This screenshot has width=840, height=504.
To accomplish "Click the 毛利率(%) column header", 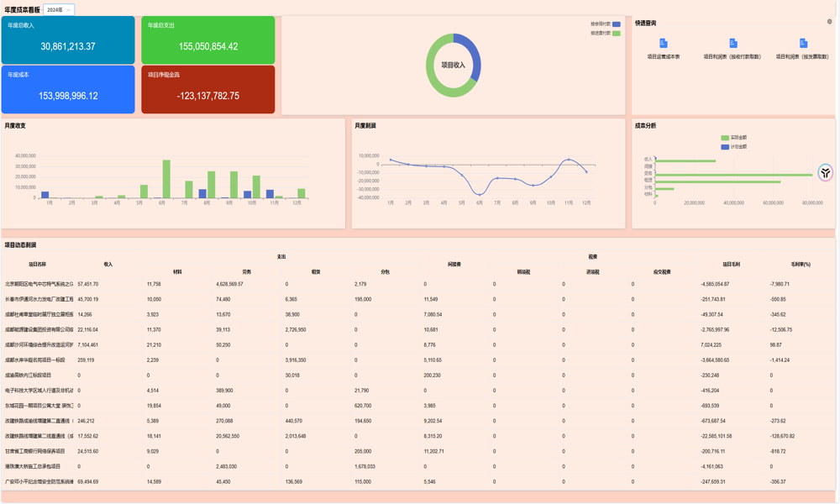I will [801, 264].
